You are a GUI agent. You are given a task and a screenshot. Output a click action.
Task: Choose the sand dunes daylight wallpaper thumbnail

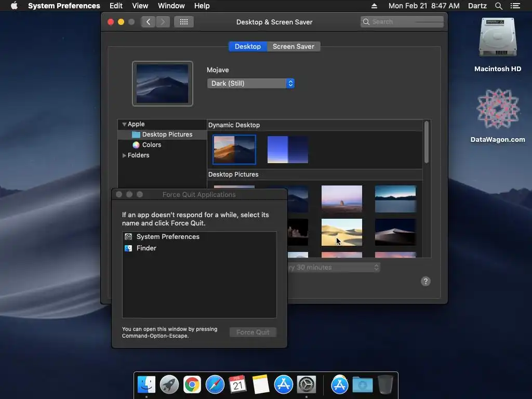(342, 232)
